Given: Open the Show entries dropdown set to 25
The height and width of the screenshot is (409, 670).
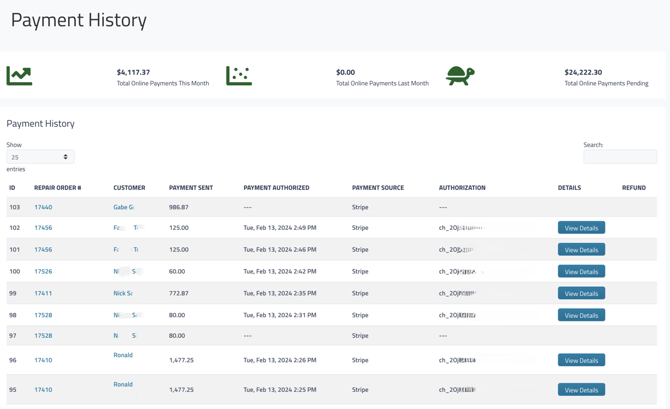Looking at the screenshot, I should 40,157.
